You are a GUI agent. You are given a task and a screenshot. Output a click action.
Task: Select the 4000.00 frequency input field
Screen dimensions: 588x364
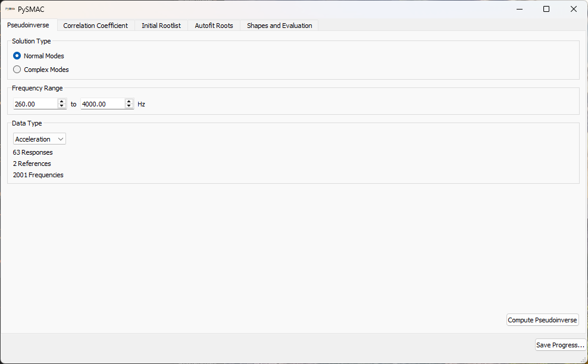point(102,103)
